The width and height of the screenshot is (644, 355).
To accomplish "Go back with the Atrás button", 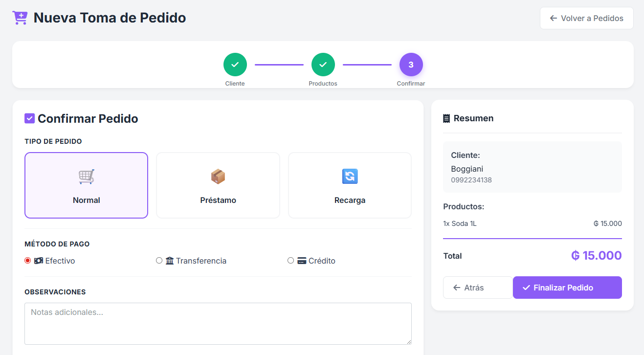I will (478, 288).
